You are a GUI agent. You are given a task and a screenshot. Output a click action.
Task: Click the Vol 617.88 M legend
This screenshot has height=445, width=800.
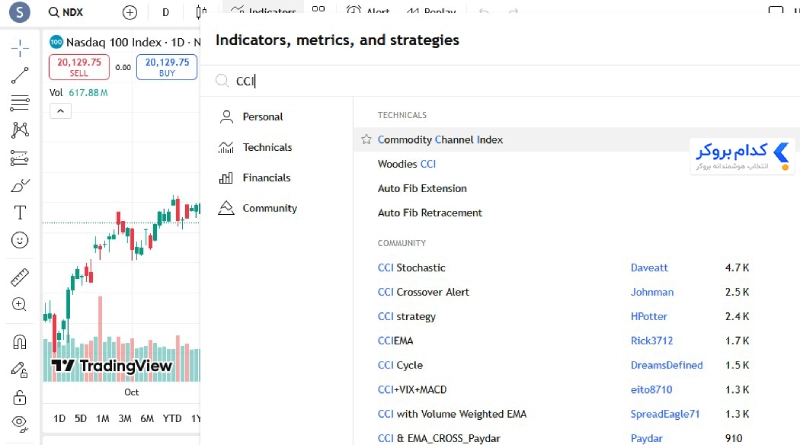[79, 93]
